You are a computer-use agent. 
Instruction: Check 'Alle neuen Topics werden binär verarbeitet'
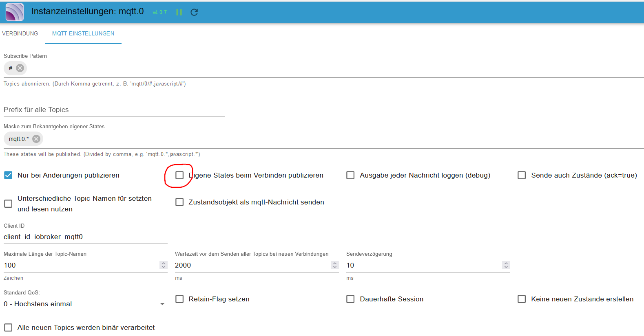[8, 327]
